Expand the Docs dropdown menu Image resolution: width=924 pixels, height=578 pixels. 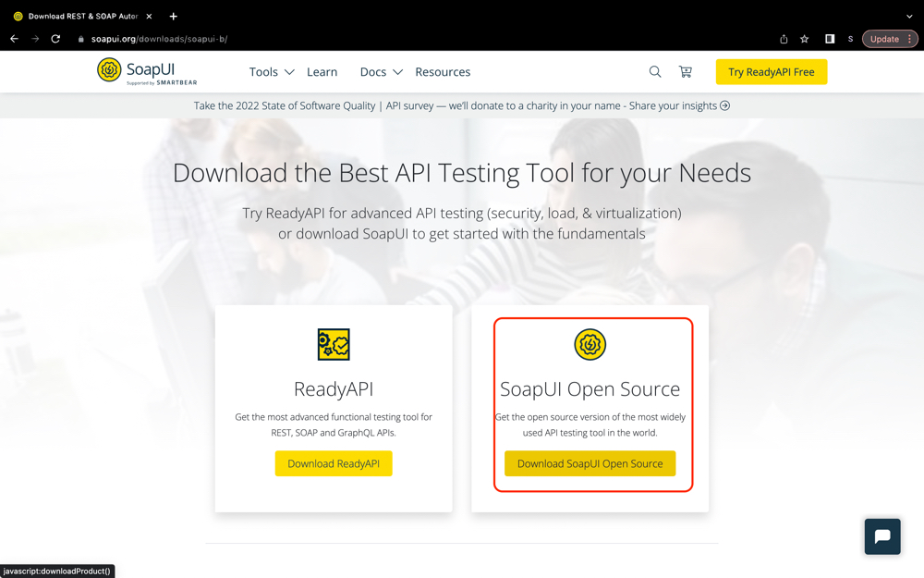[381, 71]
